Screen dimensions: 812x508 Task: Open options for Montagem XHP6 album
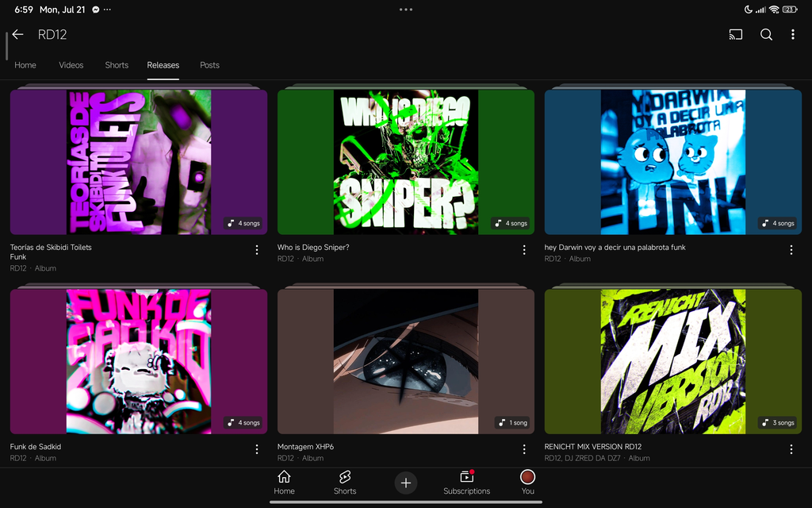click(x=524, y=449)
